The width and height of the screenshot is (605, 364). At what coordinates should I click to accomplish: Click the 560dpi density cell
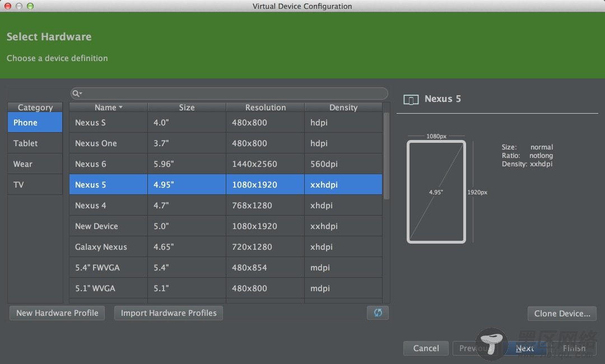click(343, 164)
